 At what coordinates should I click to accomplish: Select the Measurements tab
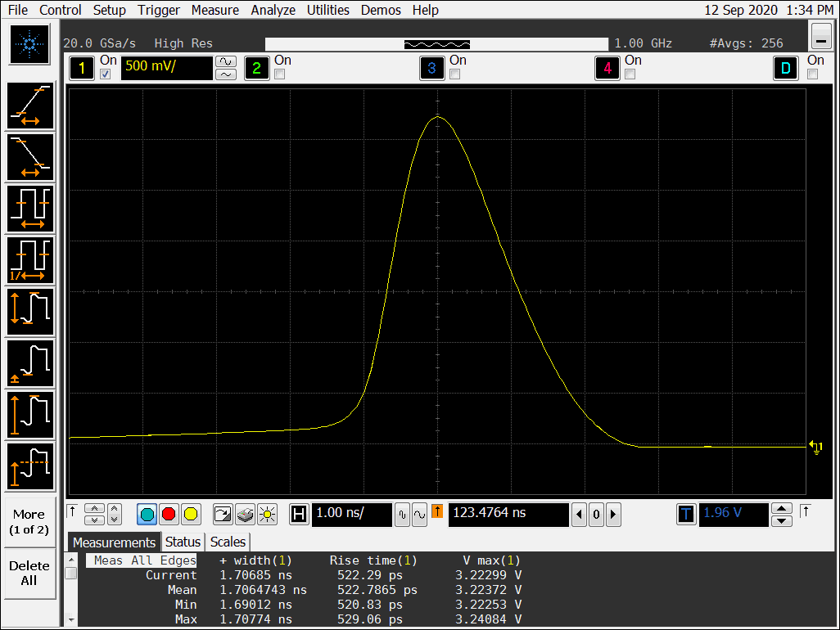click(114, 542)
